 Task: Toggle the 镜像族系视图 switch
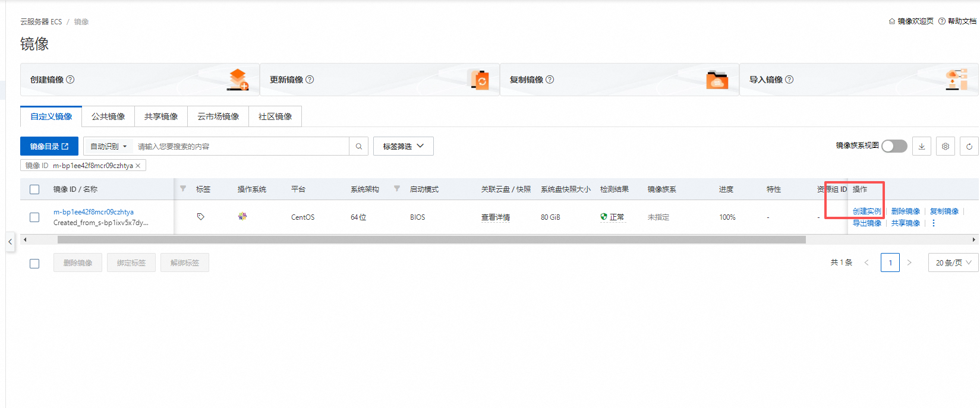[894, 146]
